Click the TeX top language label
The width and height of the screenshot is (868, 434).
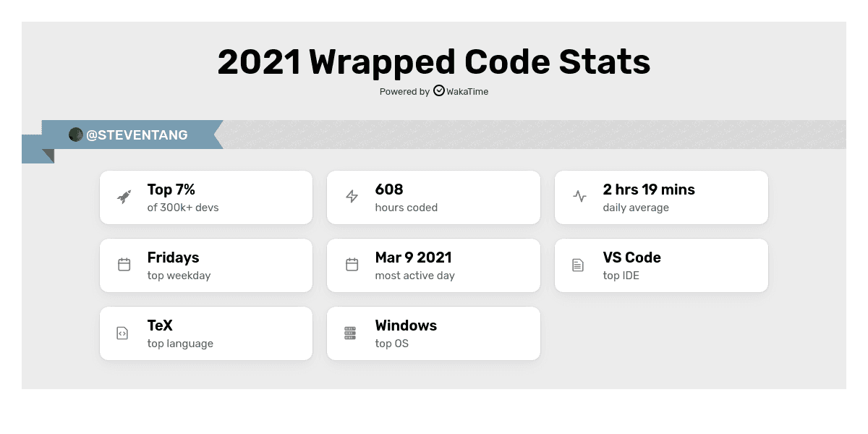click(x=160, y=326)
